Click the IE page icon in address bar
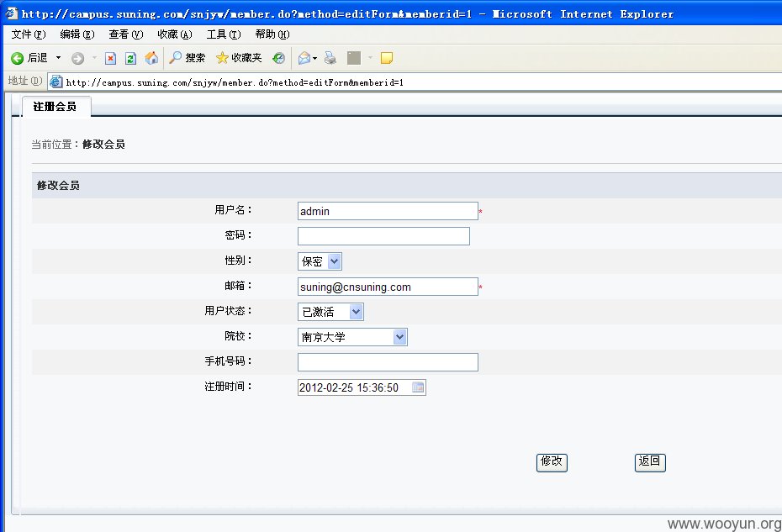 coord(55,82)
